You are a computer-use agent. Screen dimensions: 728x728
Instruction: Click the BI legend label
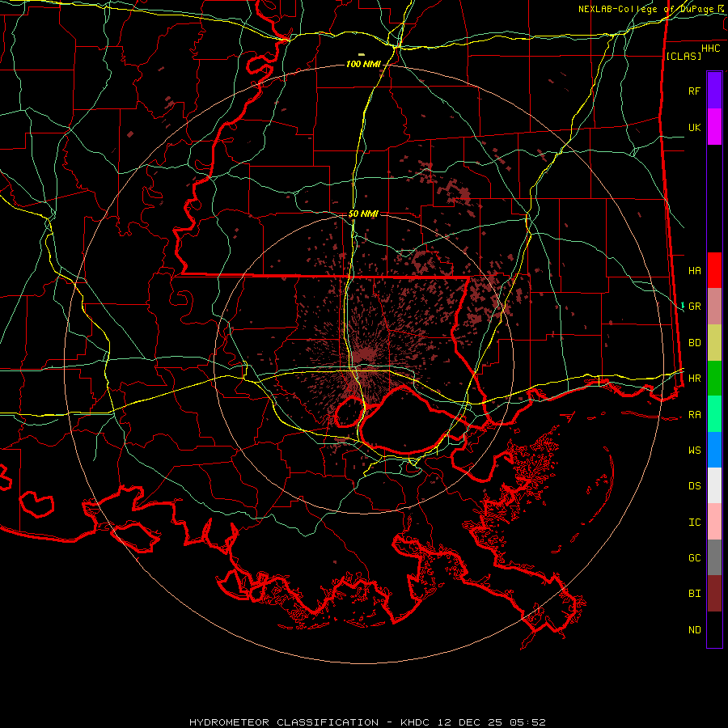tap(694, 594)
